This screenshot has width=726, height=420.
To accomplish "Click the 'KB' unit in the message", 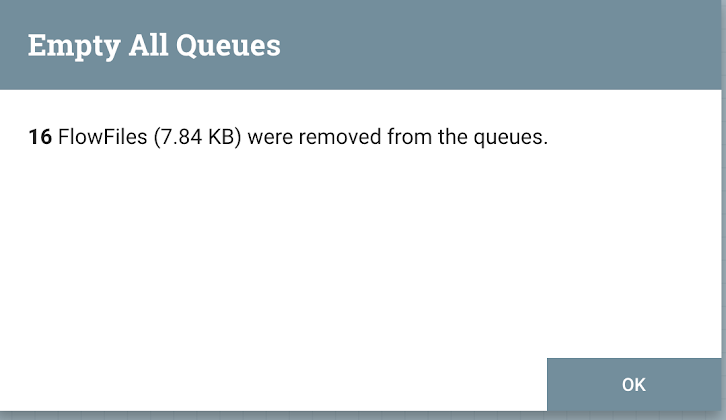I will 224,138.
